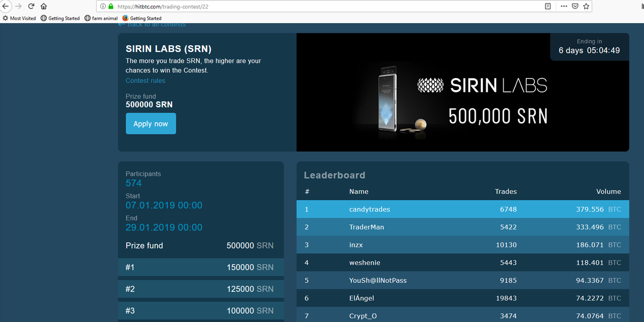Click the participants count 574
644x322 pixels.
coord(134,183)
